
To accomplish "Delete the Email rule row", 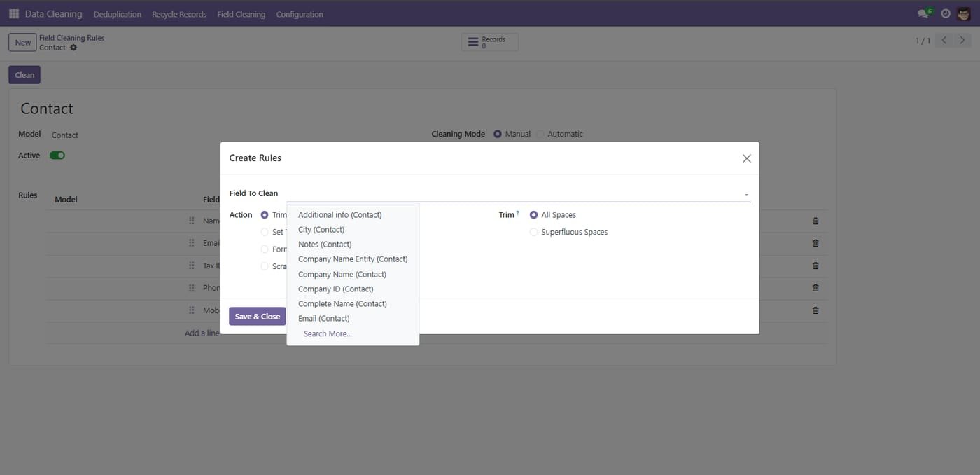I will (815, 243).
